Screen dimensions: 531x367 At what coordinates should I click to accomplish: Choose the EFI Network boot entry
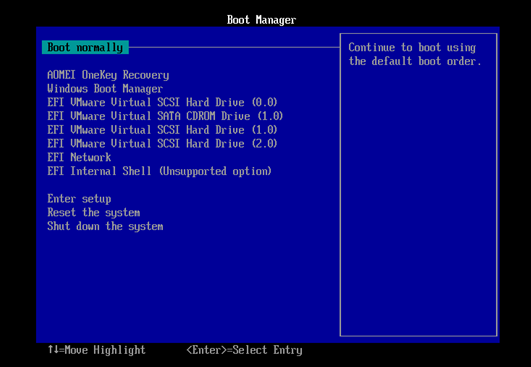79,157
